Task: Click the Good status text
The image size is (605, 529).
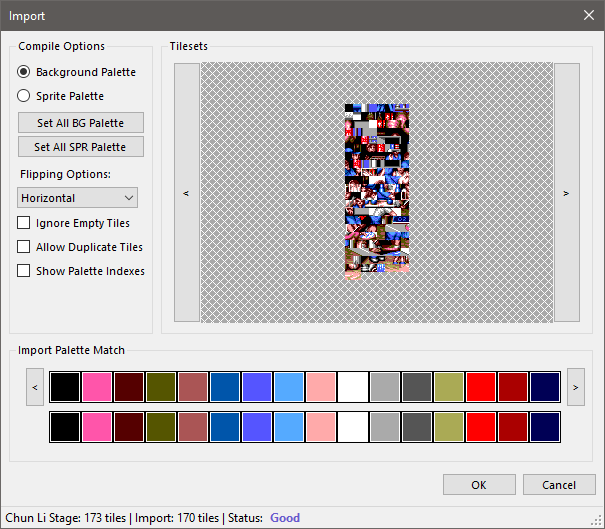Action: pos(285,517)
